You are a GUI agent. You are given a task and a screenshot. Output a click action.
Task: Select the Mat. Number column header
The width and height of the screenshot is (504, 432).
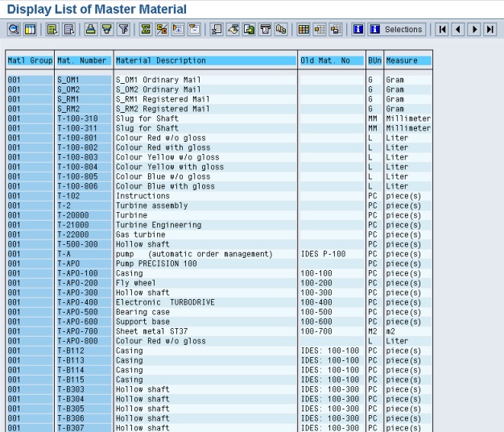pos(83,60)
